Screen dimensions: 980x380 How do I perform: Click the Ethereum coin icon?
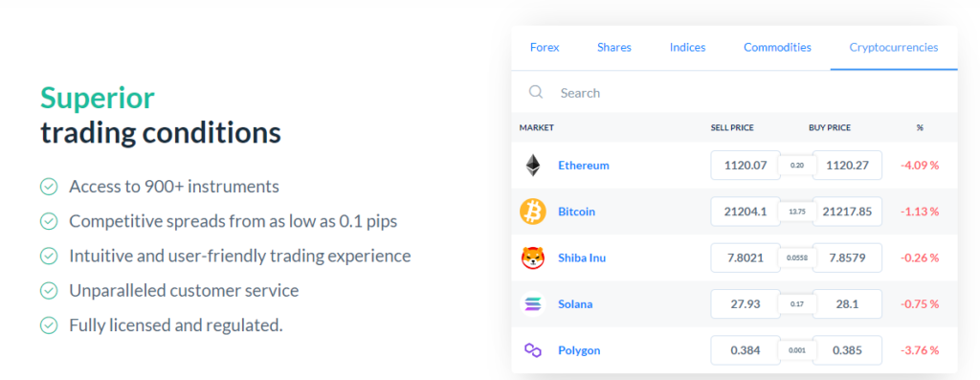[x=532, y=165]
